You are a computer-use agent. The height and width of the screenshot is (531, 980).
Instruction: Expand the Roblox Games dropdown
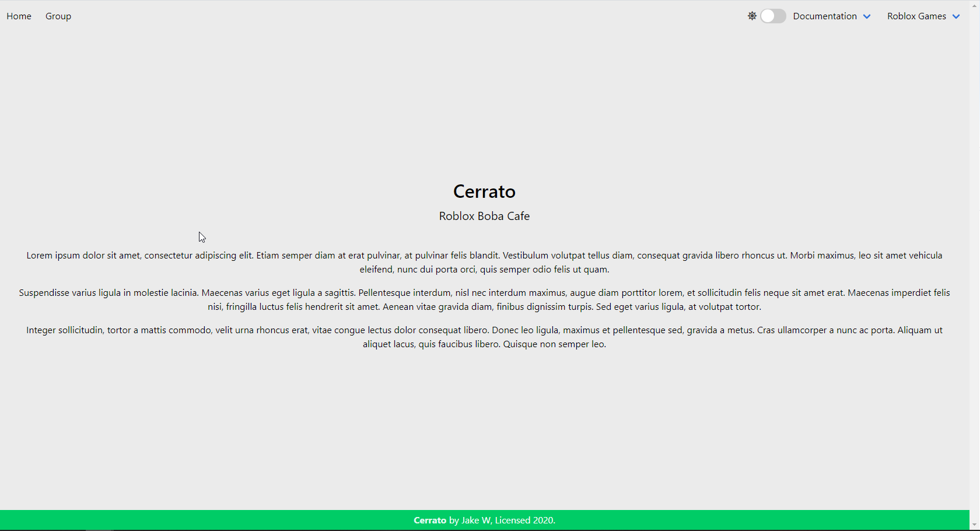click(x=917, y=16)
